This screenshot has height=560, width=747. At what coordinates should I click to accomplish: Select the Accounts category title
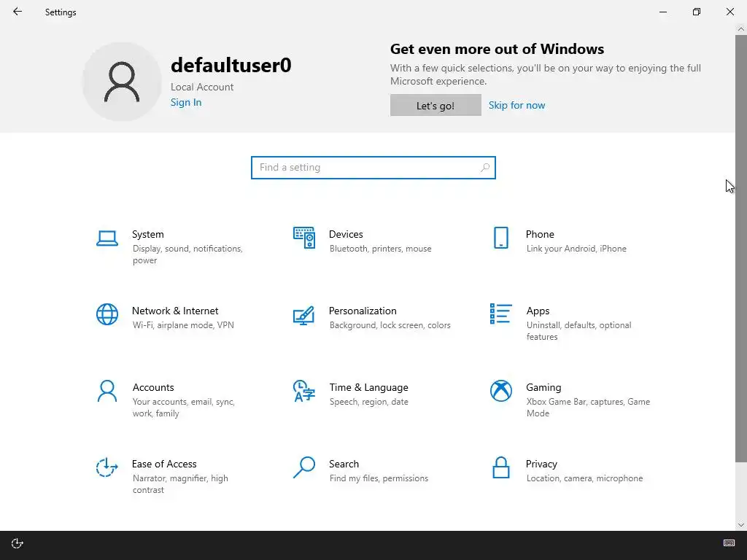(x=153, y=388)
